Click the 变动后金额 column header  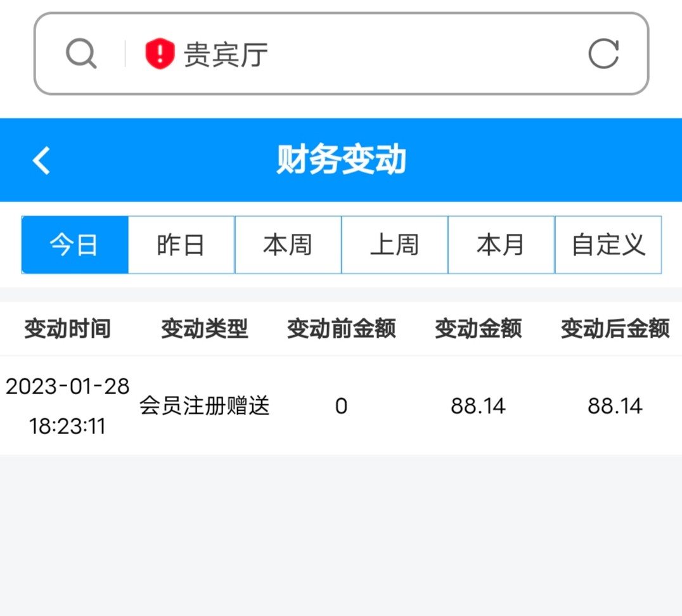coord(615,329)
